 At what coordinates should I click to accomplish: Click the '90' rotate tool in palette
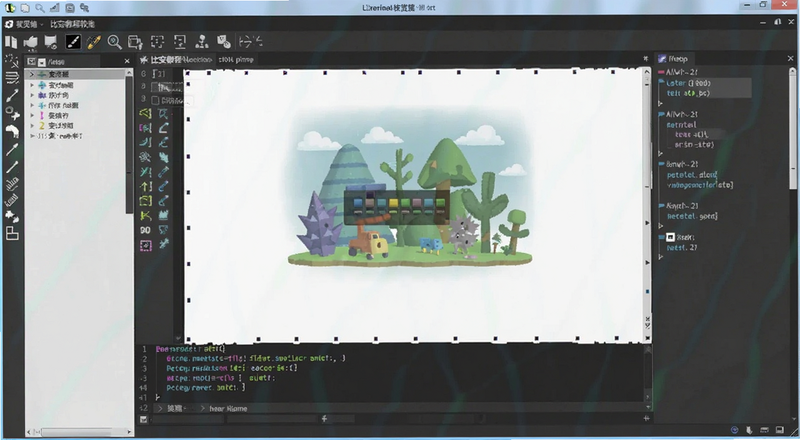(x=145, y=230)
